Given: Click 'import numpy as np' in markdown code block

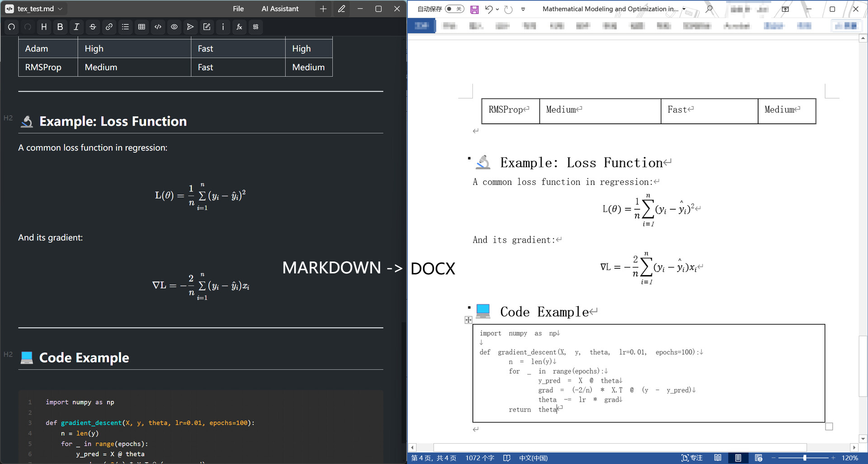Looking at the screenshot, I should 80,402.
